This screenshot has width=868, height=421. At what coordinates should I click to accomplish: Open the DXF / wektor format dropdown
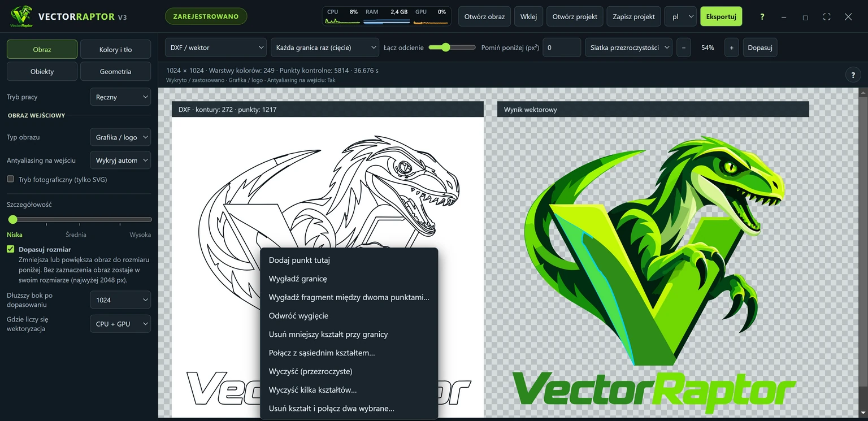[215, 47]
